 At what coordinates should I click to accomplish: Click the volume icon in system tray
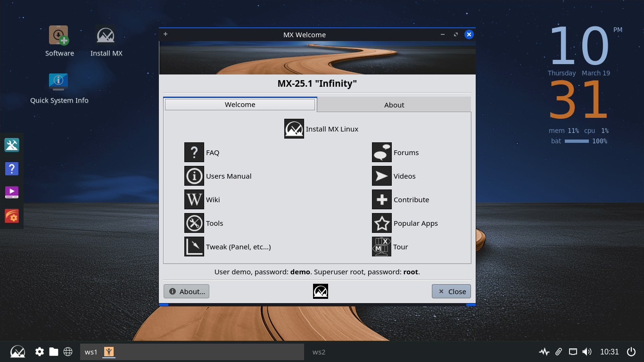(586, 352)
